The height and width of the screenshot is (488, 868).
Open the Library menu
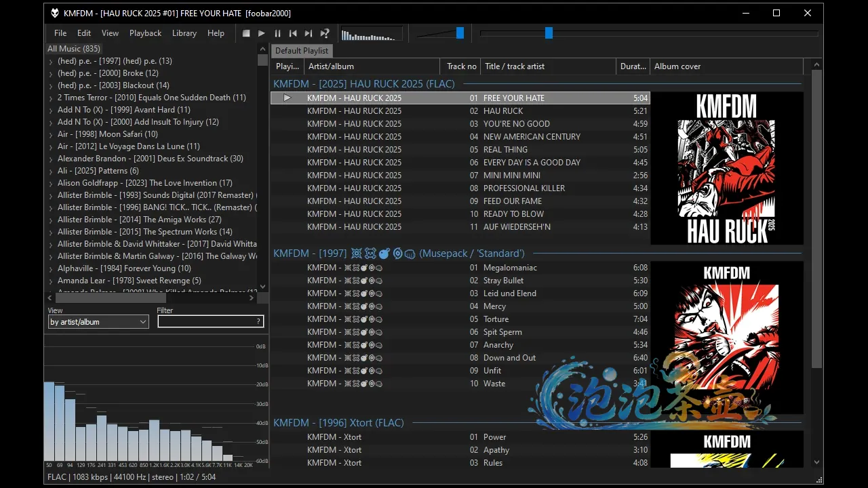point(184,33)
